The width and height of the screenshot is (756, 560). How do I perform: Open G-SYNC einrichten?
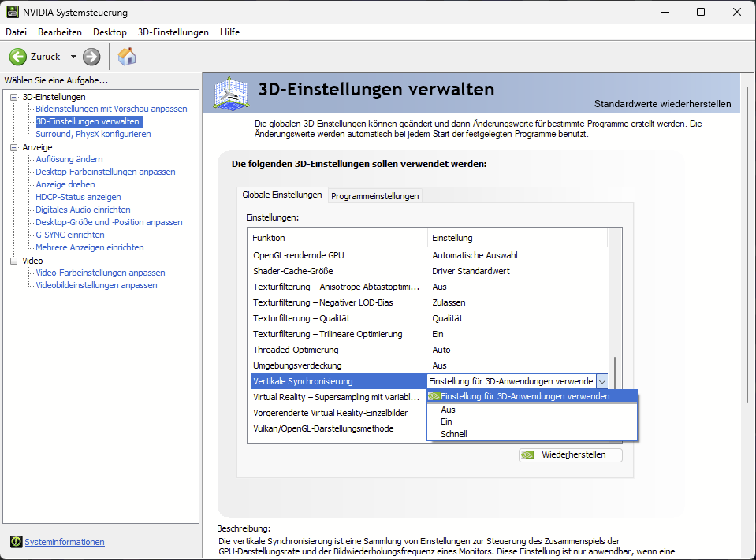[x=70, y=235]
